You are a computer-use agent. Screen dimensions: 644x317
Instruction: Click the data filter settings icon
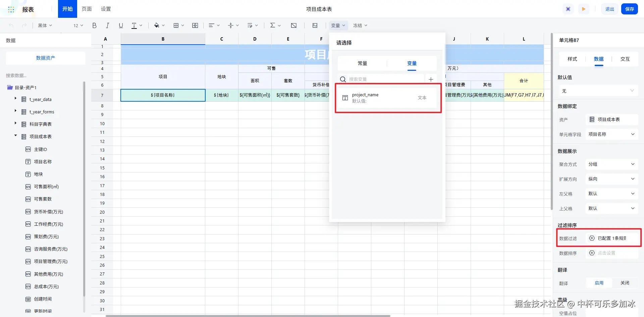tap(592, 238)
